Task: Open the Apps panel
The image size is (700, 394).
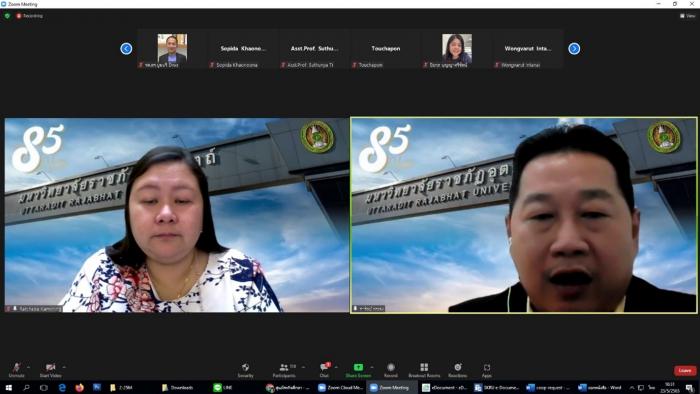Action: pos(487,370)
